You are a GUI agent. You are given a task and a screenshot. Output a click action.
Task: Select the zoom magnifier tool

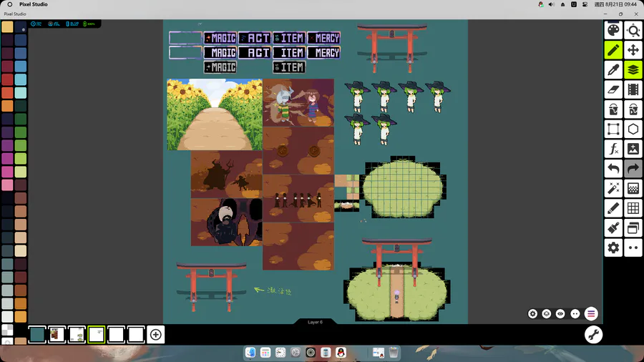pyautogui.click(x=633, y=31)
